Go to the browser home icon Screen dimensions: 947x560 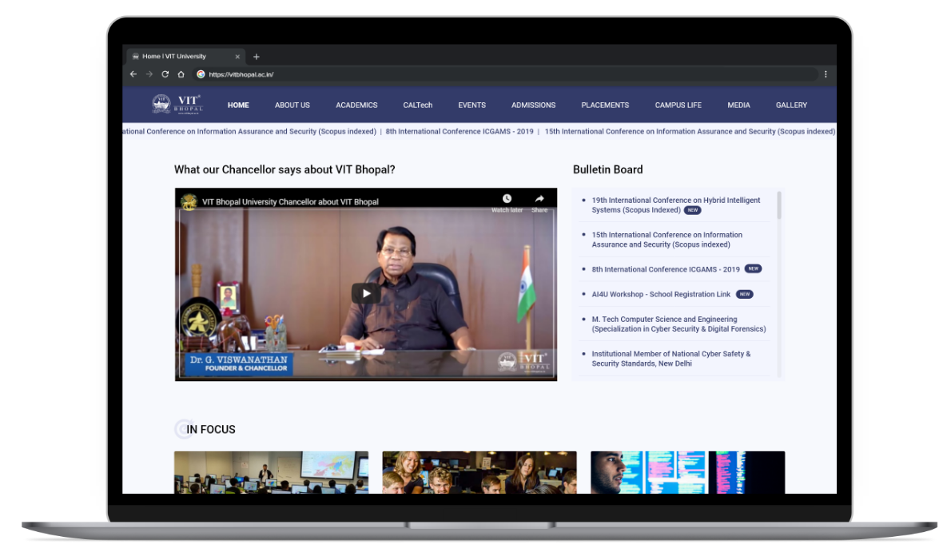pyautogui.click(x=181, y=74)
